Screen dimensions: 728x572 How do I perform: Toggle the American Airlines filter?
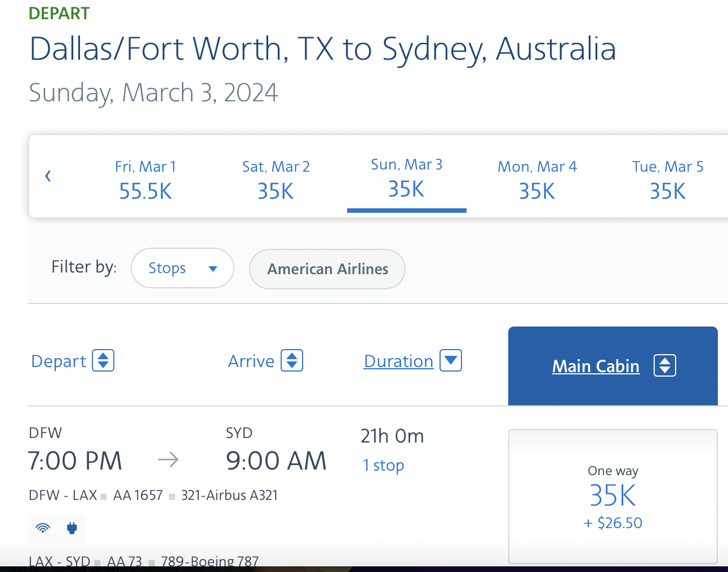(x=327, y=269)
